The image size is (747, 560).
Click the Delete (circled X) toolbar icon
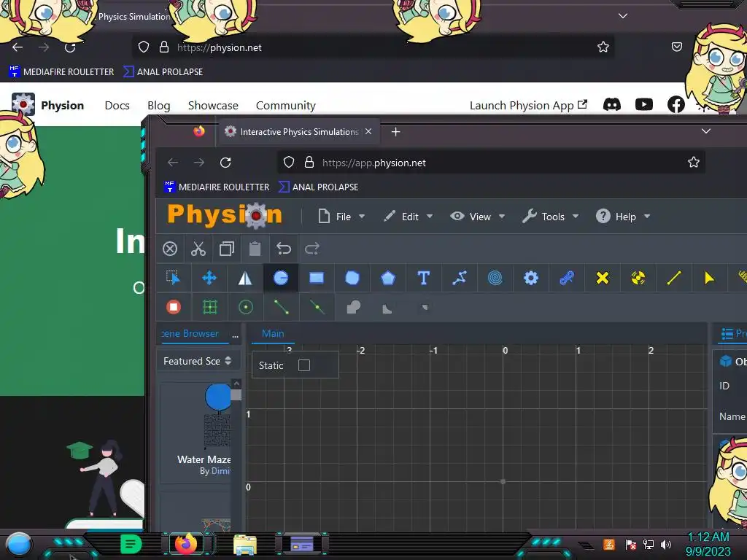point(170,249)
